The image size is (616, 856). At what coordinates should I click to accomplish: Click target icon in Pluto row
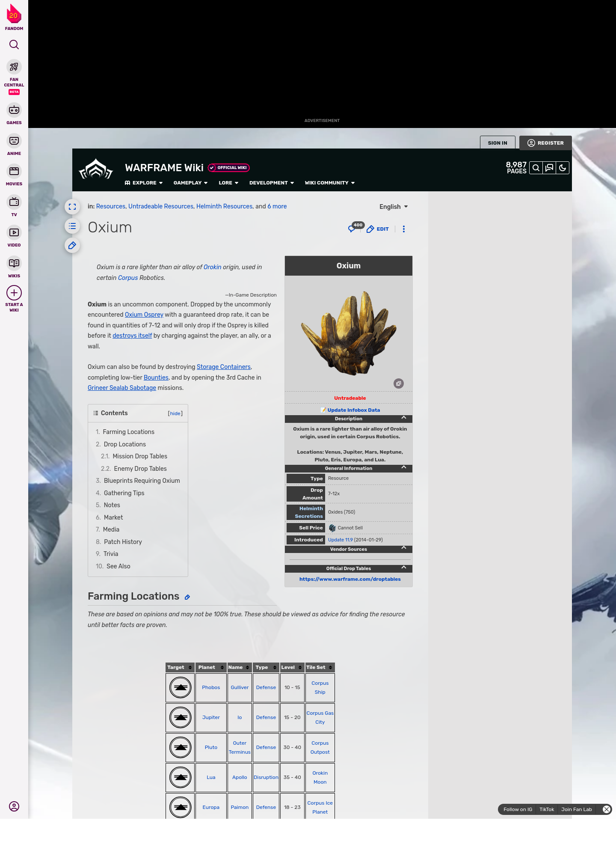pos(181,747)
